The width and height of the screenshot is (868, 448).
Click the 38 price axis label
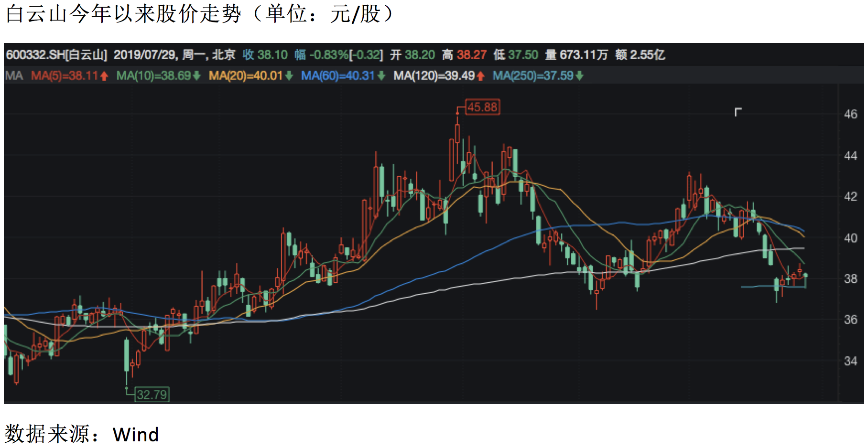pos(850,279)
